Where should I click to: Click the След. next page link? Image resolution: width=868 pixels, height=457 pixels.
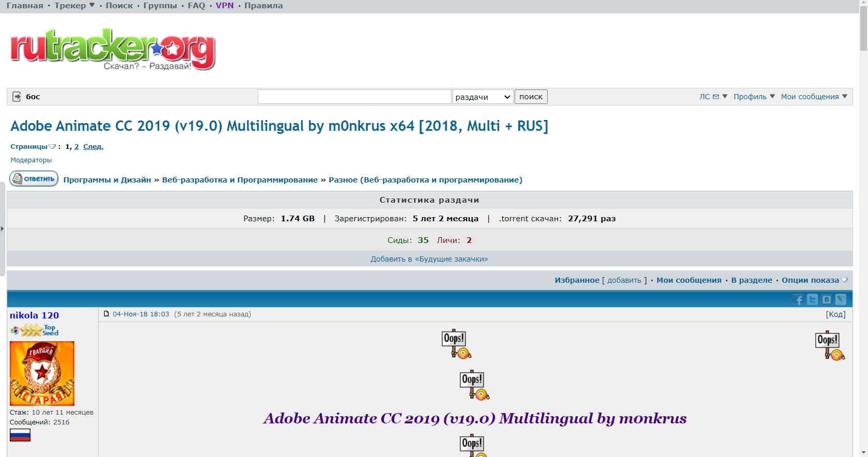[94, 147]
